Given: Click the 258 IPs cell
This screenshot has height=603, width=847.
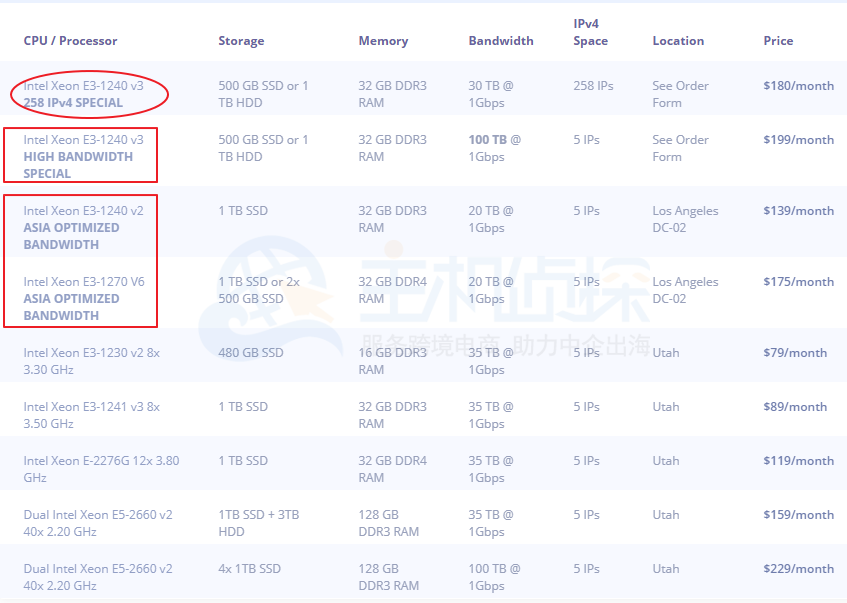Looking at the screenshot, I should tap(593, 86).
